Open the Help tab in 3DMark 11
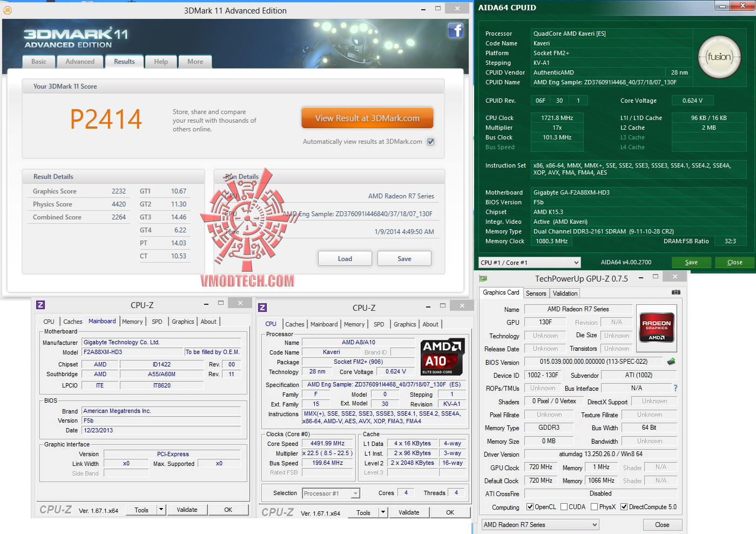756x534 pixels. (x=161, y=62)
